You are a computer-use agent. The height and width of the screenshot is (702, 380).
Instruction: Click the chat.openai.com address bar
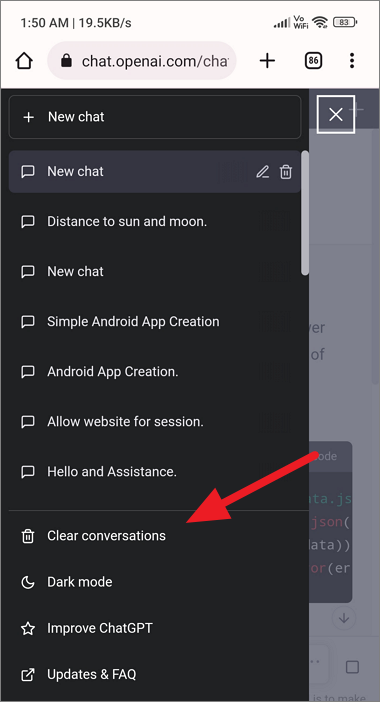(141, 60)
